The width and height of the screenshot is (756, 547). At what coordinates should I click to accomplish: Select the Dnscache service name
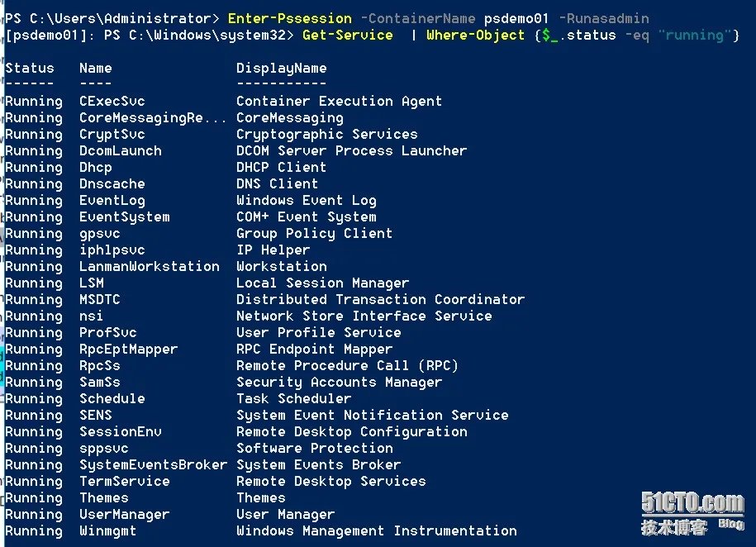click(x=112, y=183)
